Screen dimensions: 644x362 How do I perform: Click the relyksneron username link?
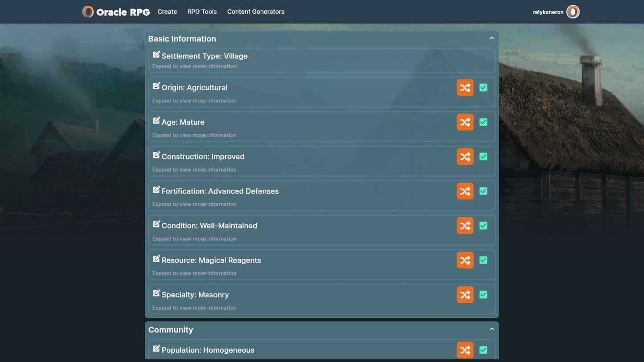click(548, 12)
